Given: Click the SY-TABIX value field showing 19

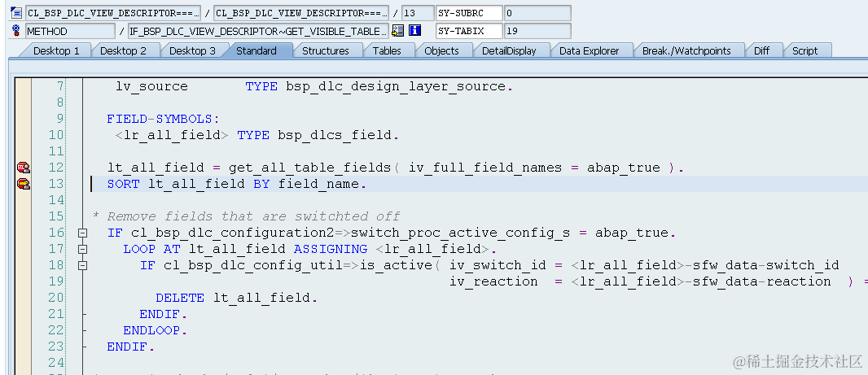Looking at the screenshot, I should pyautogui.click(x=537, y=31).
